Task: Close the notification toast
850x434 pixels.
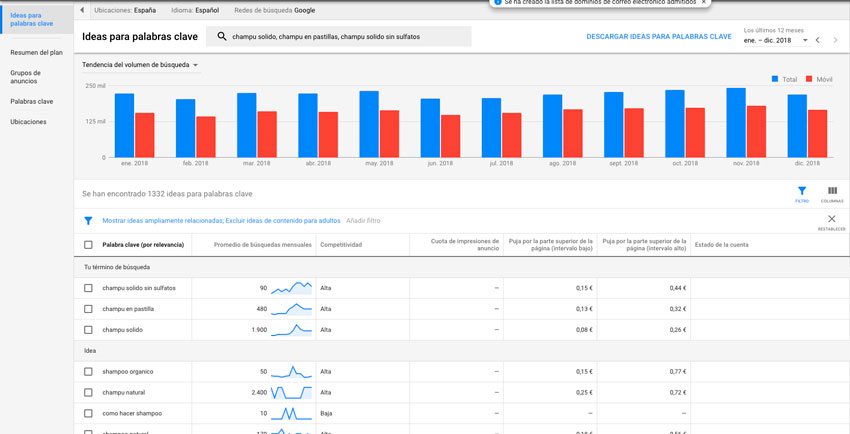Action: click(704, 2)
